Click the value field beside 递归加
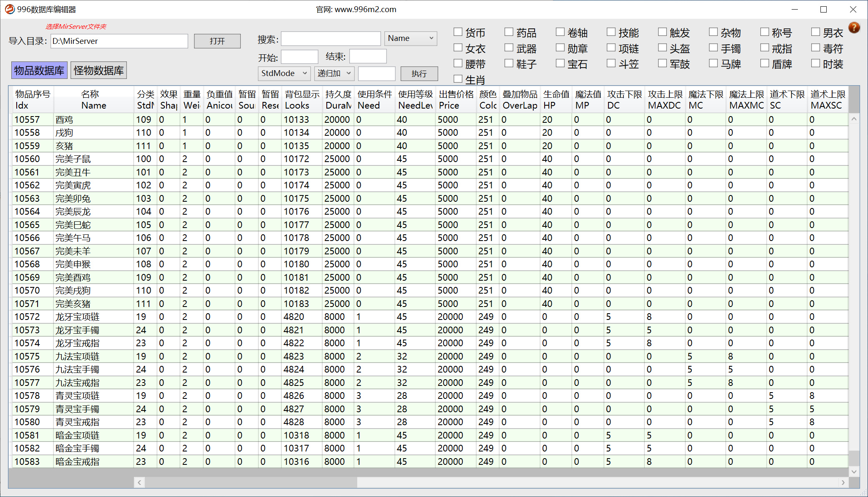 pos(377,74)
